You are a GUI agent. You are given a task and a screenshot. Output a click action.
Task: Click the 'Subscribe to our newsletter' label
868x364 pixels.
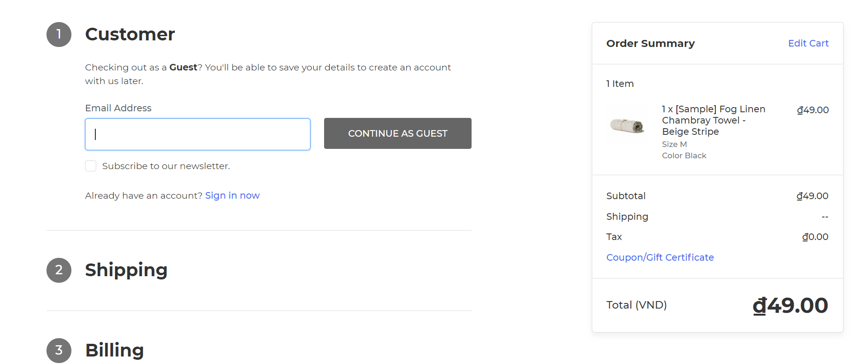point(166,166)
